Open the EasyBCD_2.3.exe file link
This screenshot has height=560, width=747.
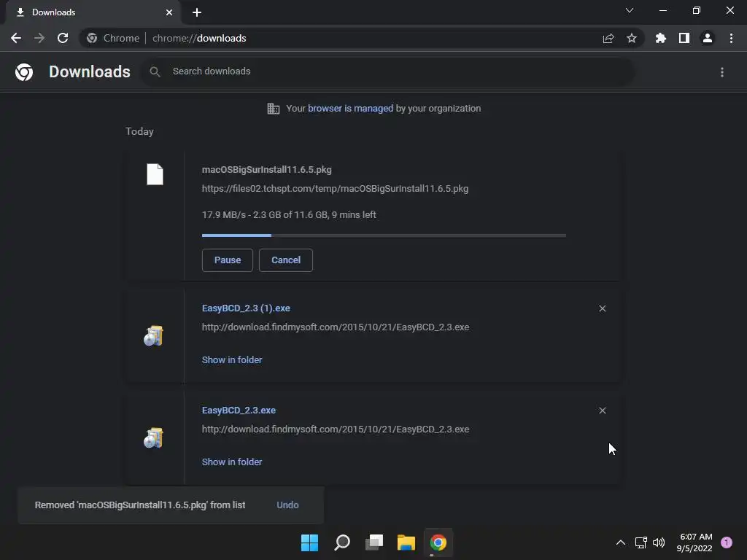(x=239, y=410)
